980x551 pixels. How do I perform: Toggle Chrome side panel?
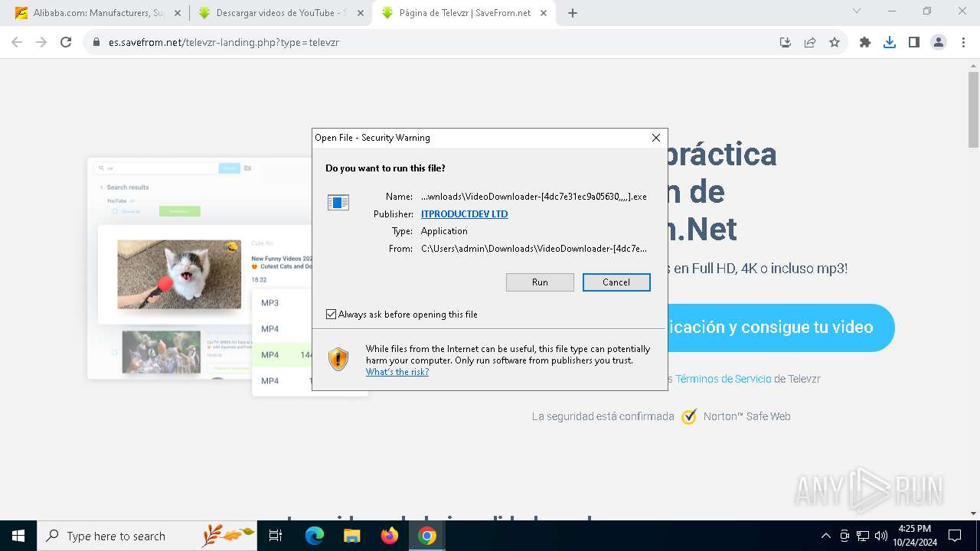(914, 43)
